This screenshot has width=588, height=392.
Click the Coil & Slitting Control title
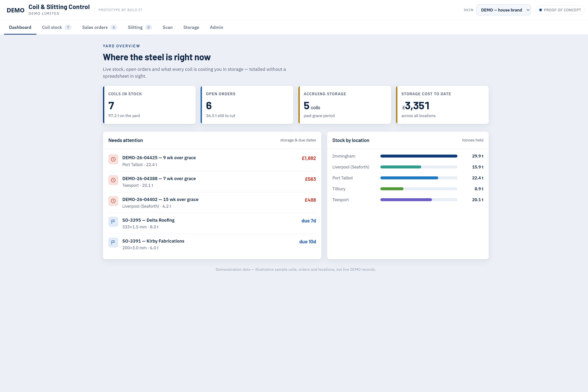(x=59, y=7)
